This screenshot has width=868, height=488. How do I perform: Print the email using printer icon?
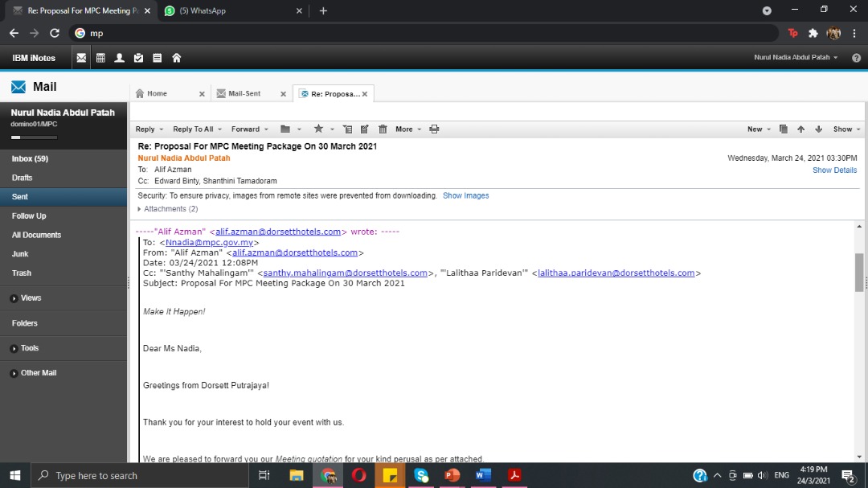click(x=434, y=129)
